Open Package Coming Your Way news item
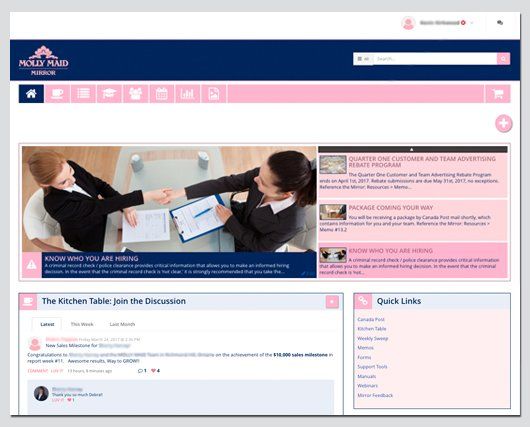 412,220
